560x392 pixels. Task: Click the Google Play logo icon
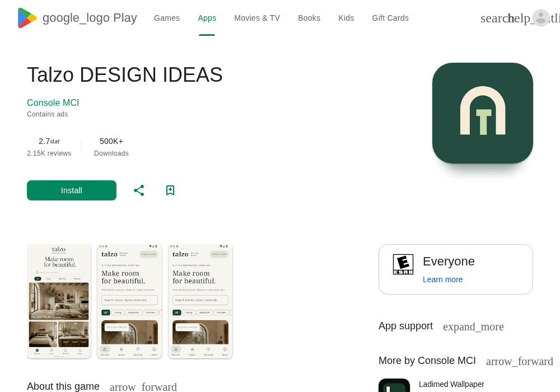27,18
